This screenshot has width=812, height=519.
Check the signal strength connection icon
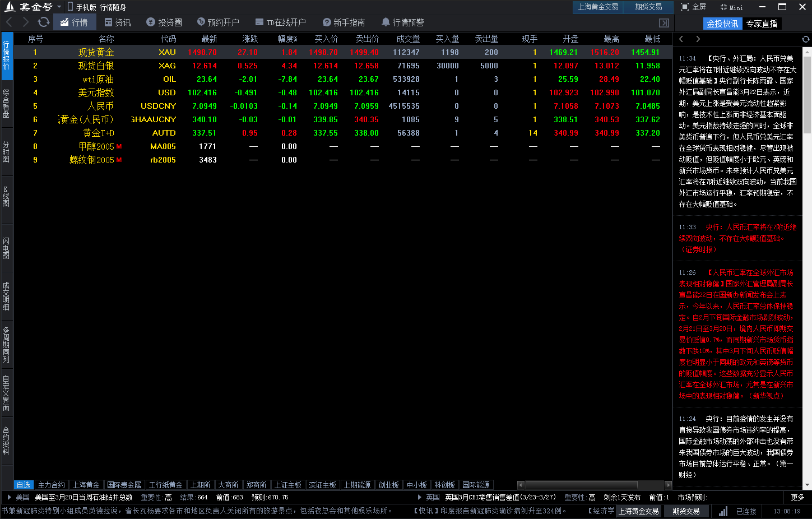point(723,511)
